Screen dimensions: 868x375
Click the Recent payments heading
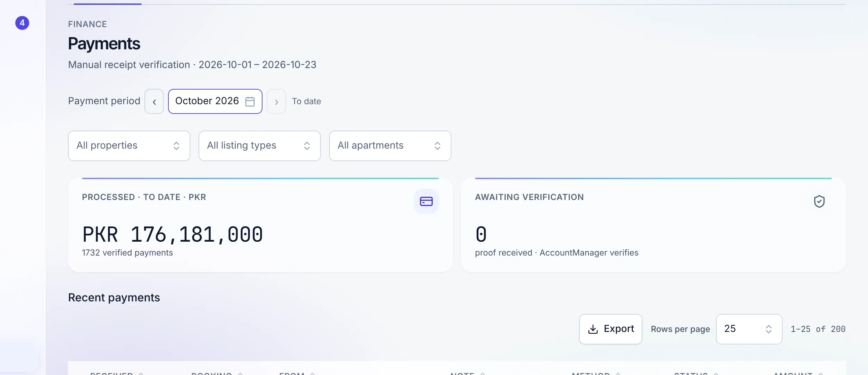pyautogui.click(x=114, y=298)
